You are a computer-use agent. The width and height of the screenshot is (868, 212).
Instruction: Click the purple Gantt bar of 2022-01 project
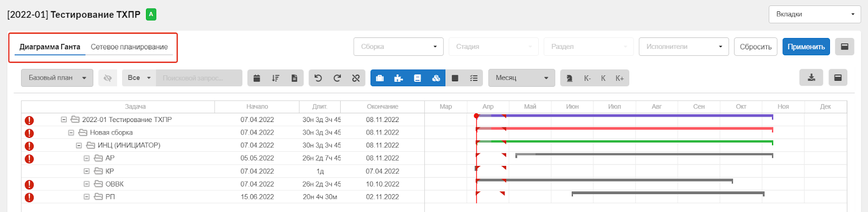pos(624,116)
